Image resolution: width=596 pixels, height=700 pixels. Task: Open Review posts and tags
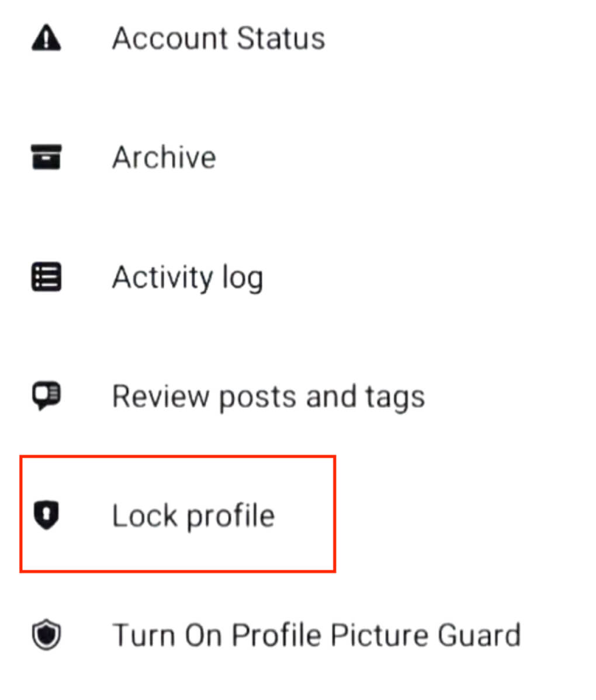[x=268, y=397]
